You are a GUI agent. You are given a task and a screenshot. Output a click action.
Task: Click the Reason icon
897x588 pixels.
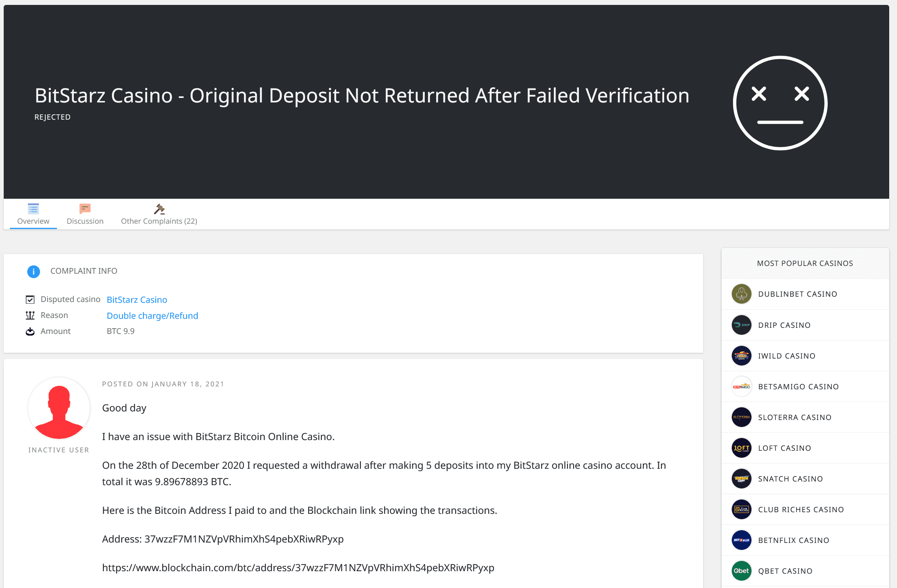click(30, 316)
